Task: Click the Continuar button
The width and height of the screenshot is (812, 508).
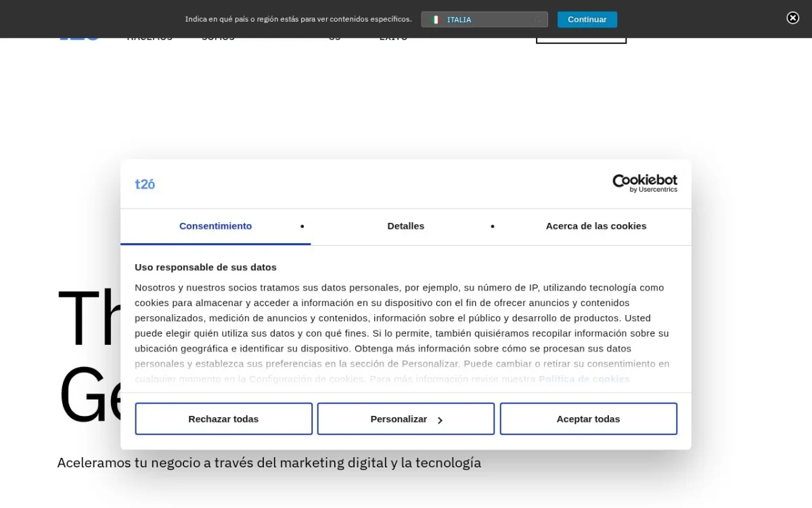Action: 587,20
